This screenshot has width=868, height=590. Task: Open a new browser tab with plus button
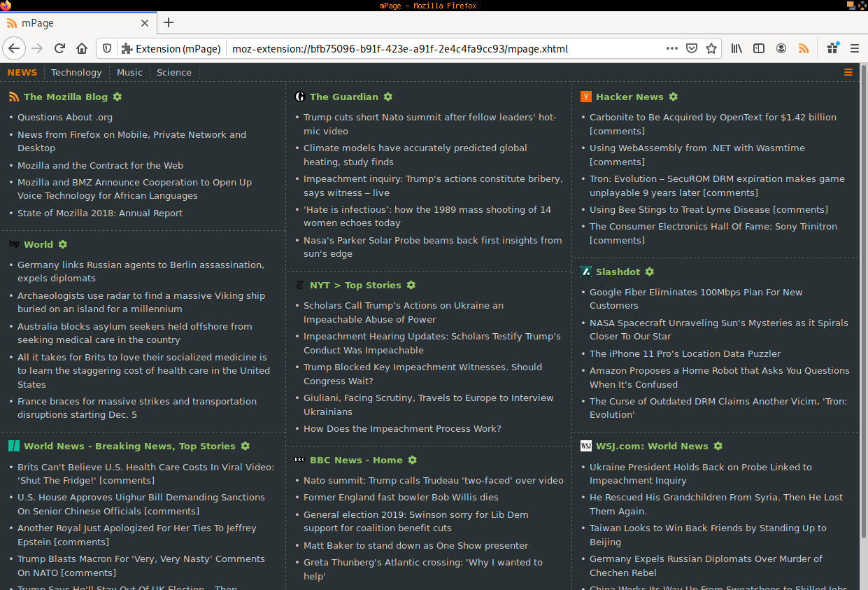[169, 22]
